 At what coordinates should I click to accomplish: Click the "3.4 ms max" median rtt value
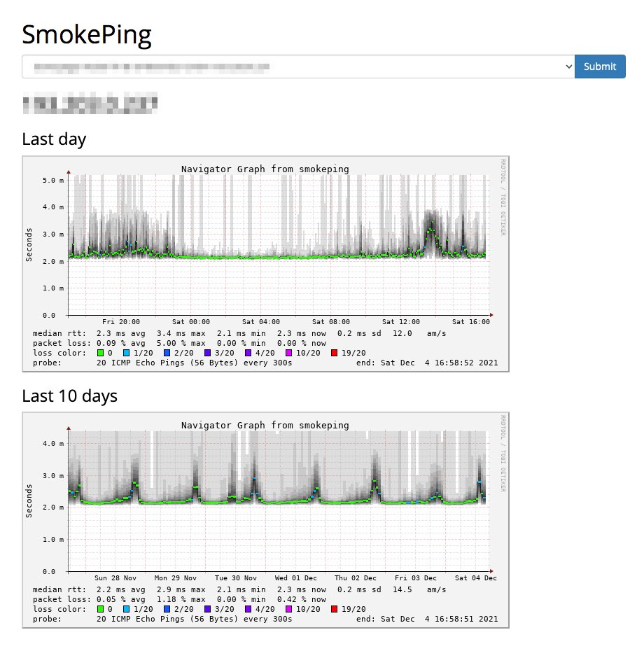coord(181,333)
